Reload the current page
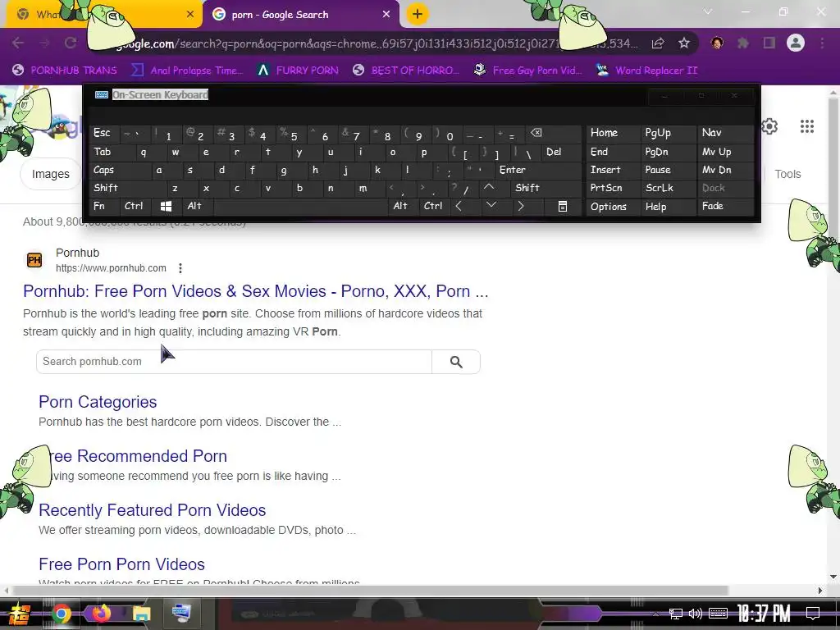Screen dimensions: 840x630 (71, 43)
